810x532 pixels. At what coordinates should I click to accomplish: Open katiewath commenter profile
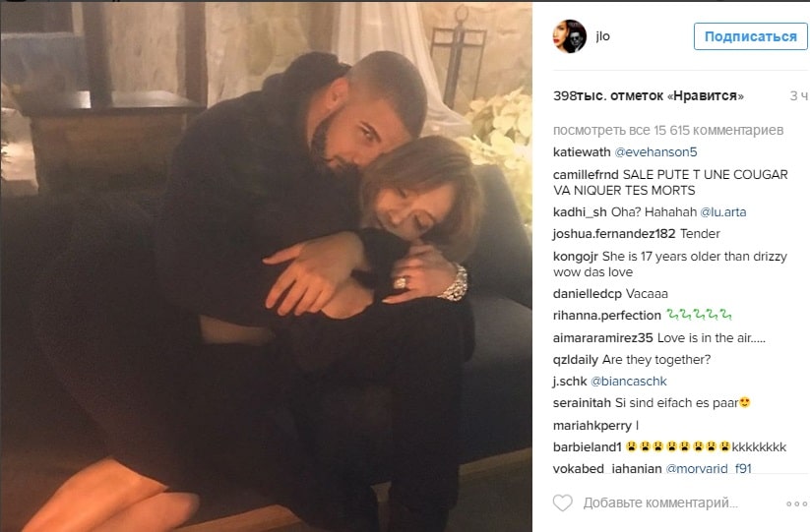pyautogui.click(x=582, y=152)
